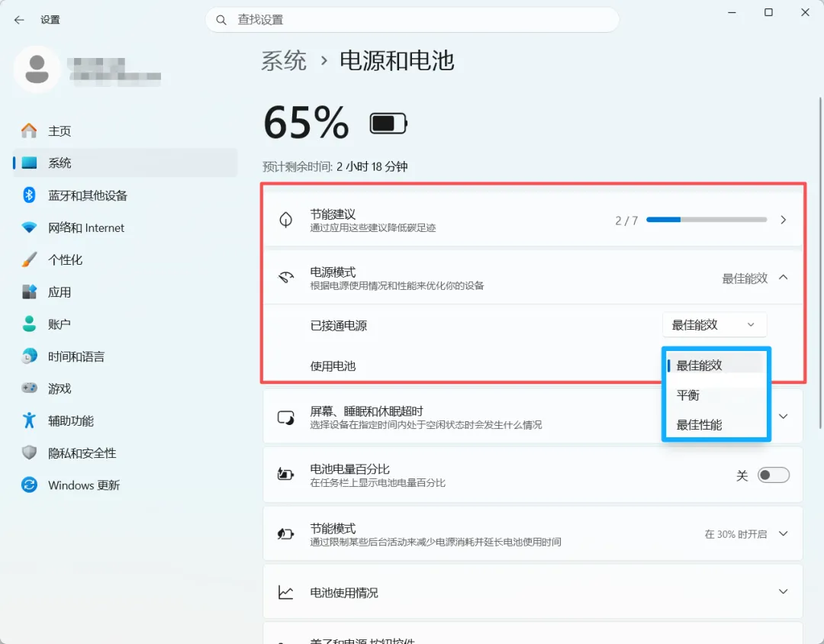Click the screen and sleep icon

pos(286,417)
